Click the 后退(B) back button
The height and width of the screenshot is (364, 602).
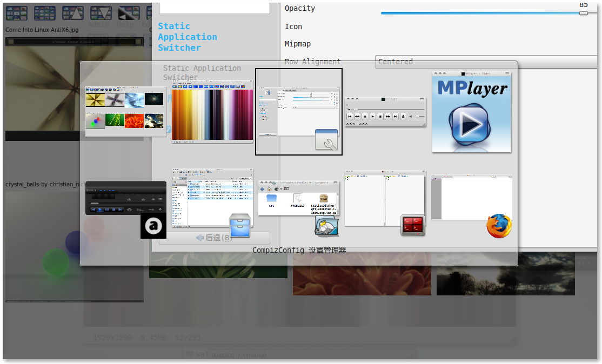click(214, 238)
